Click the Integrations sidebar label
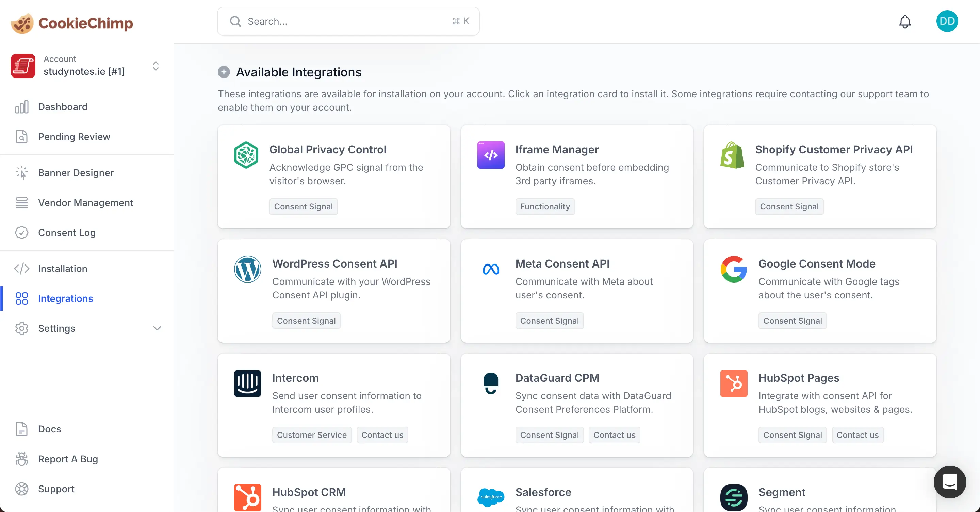980x512 pixels. click(x=65, y=298)
